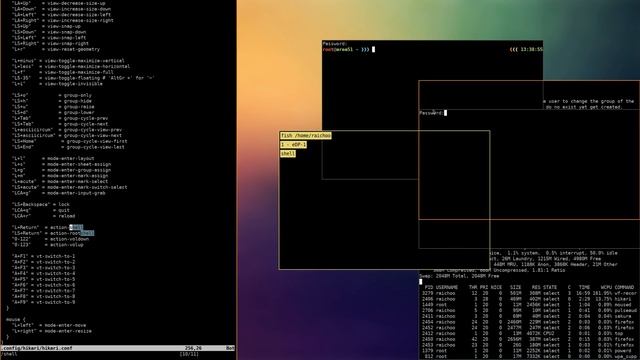640x360 pixels.
Task: Click the "group-only" binding line
Action: [x=52, y=95]
